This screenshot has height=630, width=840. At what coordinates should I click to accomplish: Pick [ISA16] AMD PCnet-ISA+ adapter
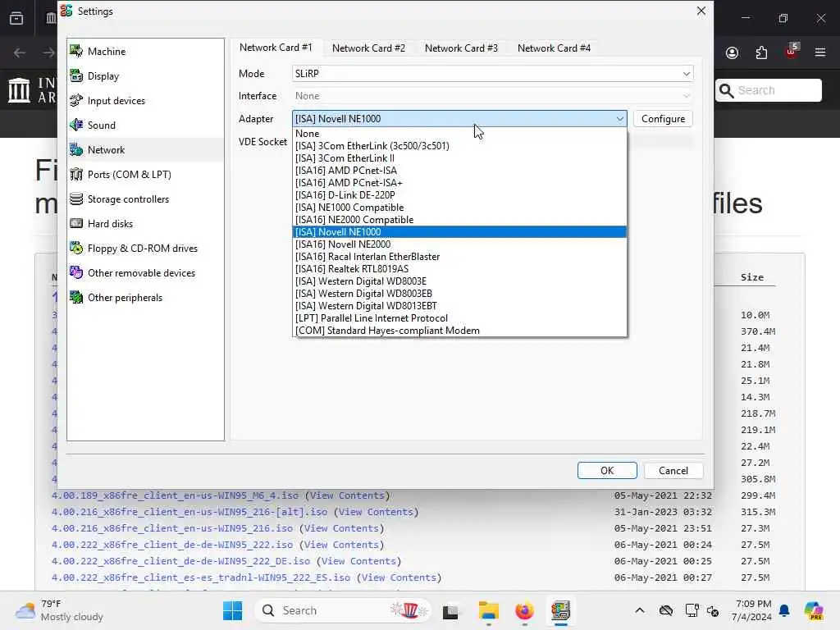pyautogui.click(x=459, y=183)
